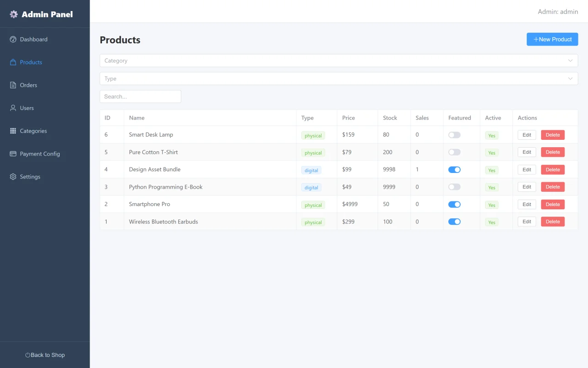Click the Users person icon
The image size is (588, 368).
click(13, 108)
